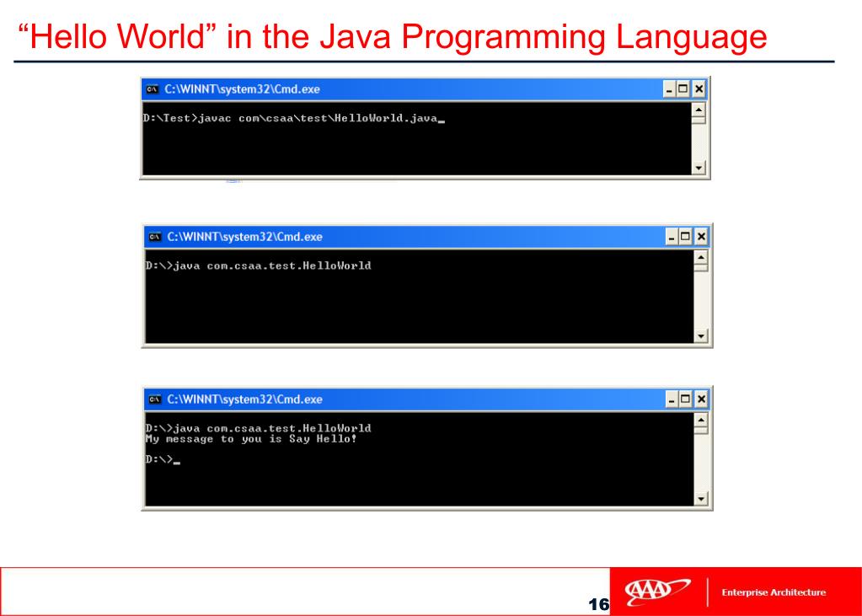This screenshot has width=862, height=616.
Task: Click the slide number 16
Action: [x=598, y=604]
